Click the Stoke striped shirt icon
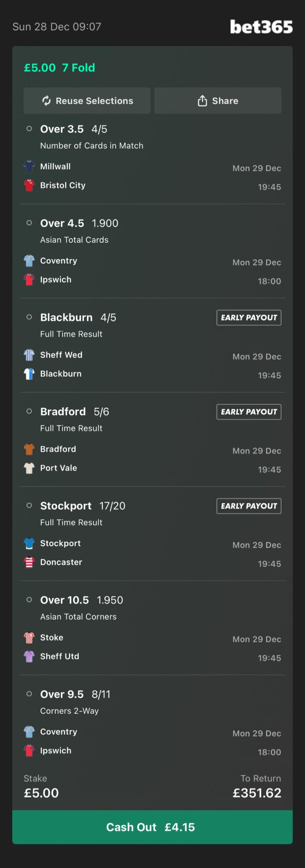This screenshot has height=868, width=305. coord(29,637)
